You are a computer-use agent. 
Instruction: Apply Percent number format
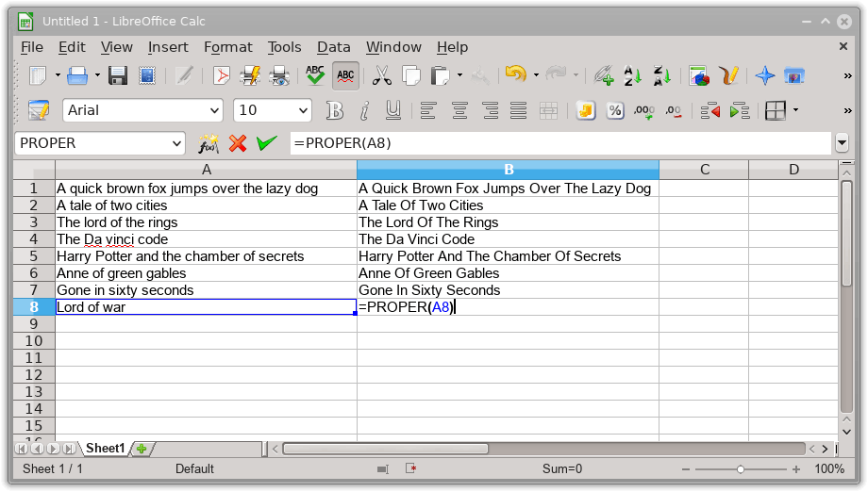click(x=614, y=110)
